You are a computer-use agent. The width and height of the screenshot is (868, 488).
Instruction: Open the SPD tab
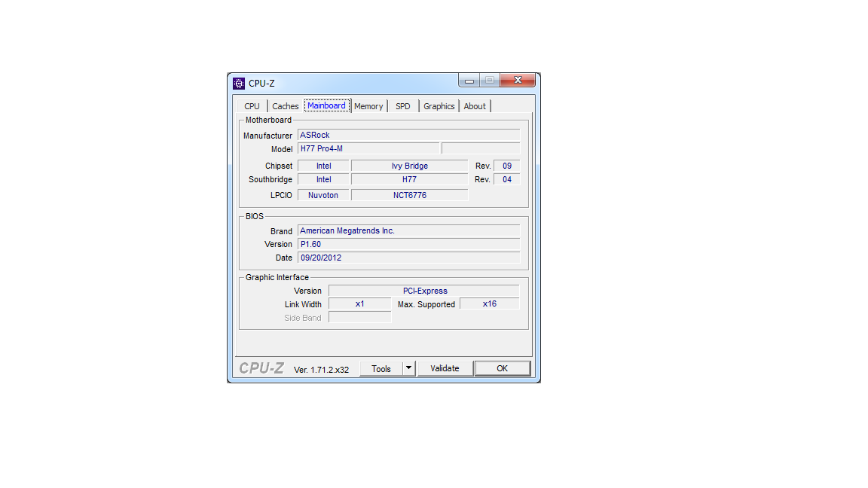tap(403, 106)
